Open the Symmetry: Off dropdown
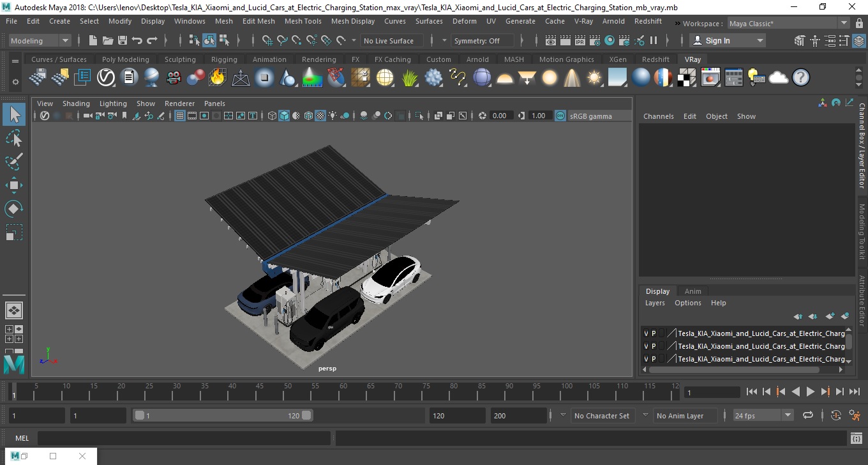The width and height of the screenshot is (868, 465). 483,40
